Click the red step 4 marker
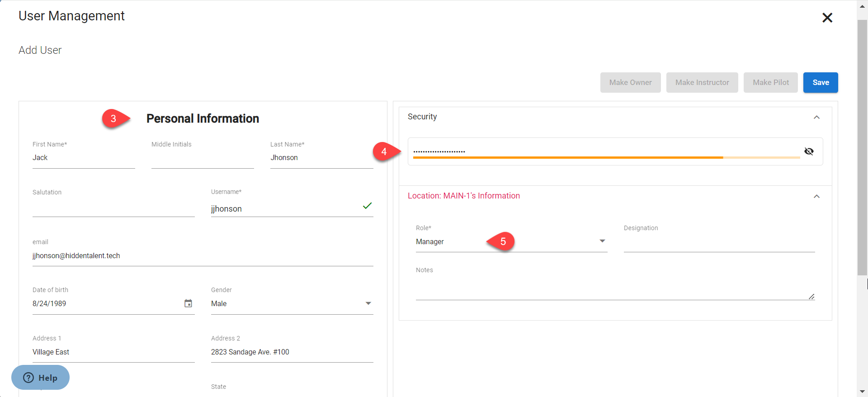Screen dimensions: 868x397 tap(384, 151)
